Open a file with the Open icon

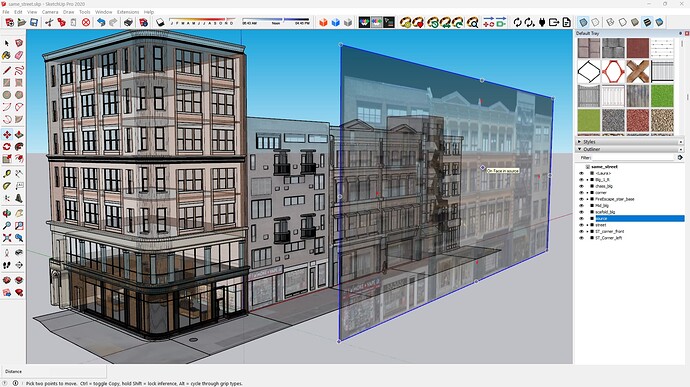pos(22,22)
